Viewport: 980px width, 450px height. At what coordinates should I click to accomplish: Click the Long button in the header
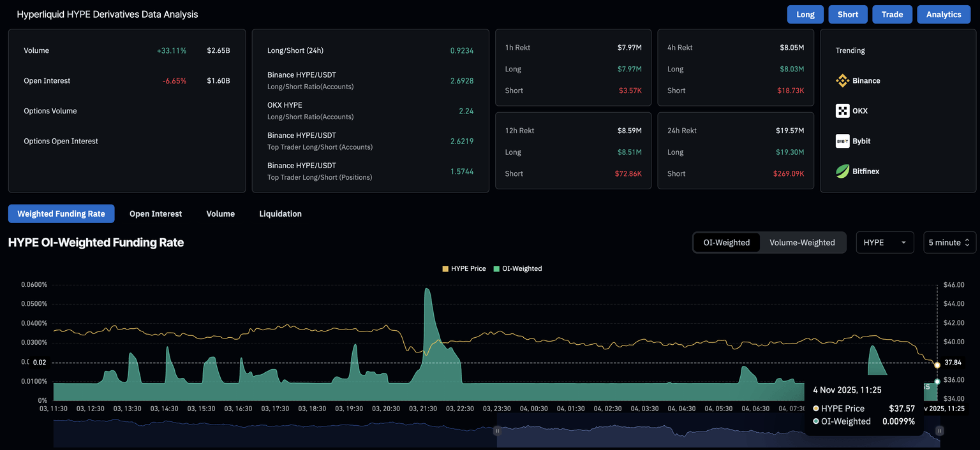point(805,13)
